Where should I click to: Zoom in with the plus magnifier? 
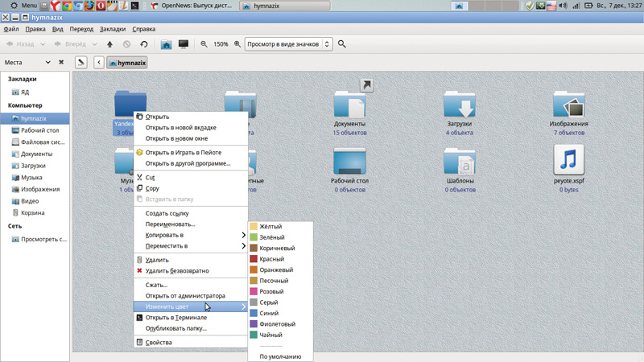click(x=237, y=44)
